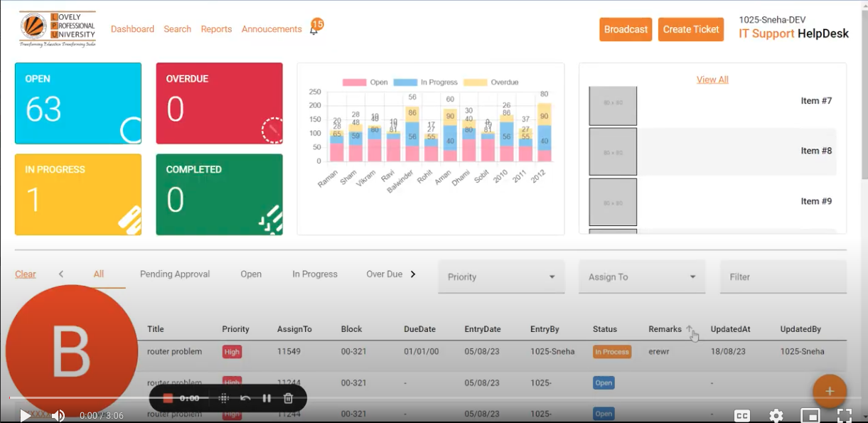Delete the recording with the trash icon
This screenshot has height=423, width=868.
pos(288,398)
